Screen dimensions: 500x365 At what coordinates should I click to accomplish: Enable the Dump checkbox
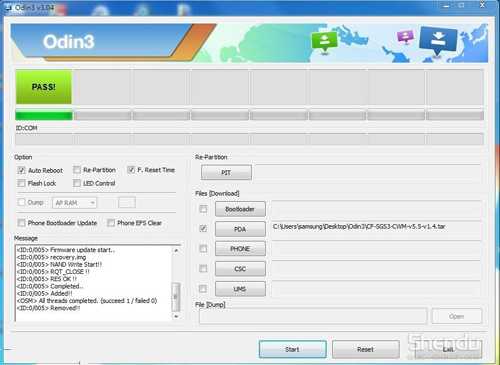click(x=22, y=202)
